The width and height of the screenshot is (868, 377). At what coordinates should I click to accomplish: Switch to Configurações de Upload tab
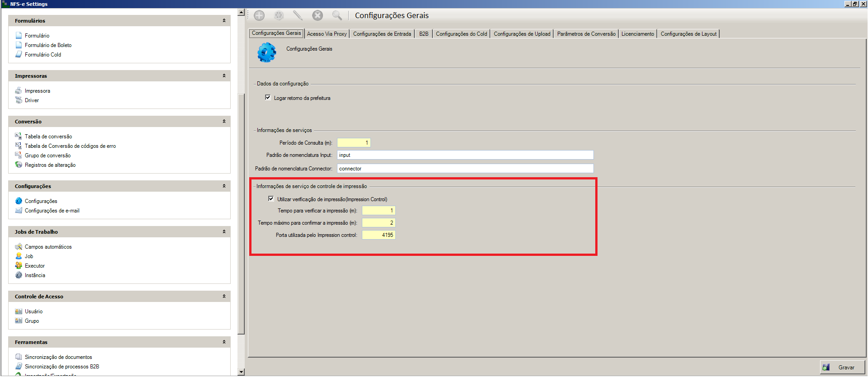tap(522, 34)
